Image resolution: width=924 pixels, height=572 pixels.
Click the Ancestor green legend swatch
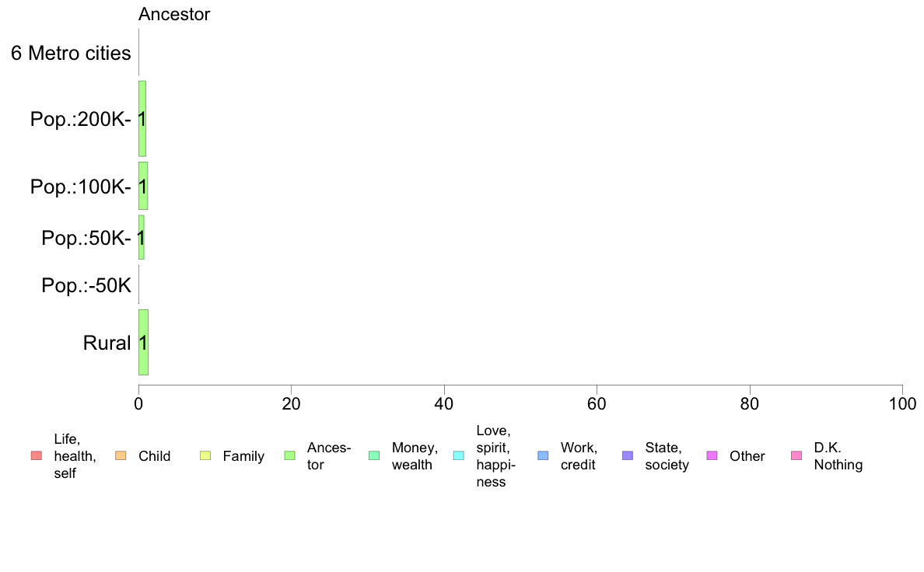[289, 455]
